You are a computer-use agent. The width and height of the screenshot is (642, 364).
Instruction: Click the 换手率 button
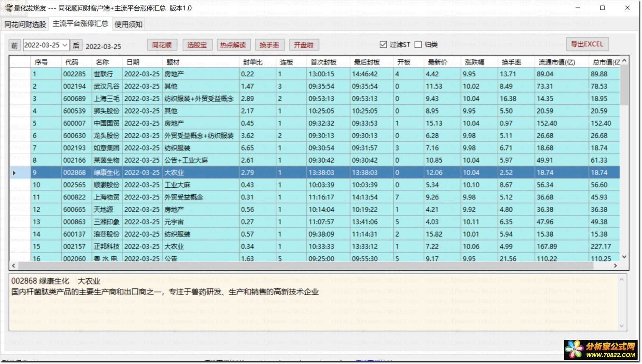point(269,45)
